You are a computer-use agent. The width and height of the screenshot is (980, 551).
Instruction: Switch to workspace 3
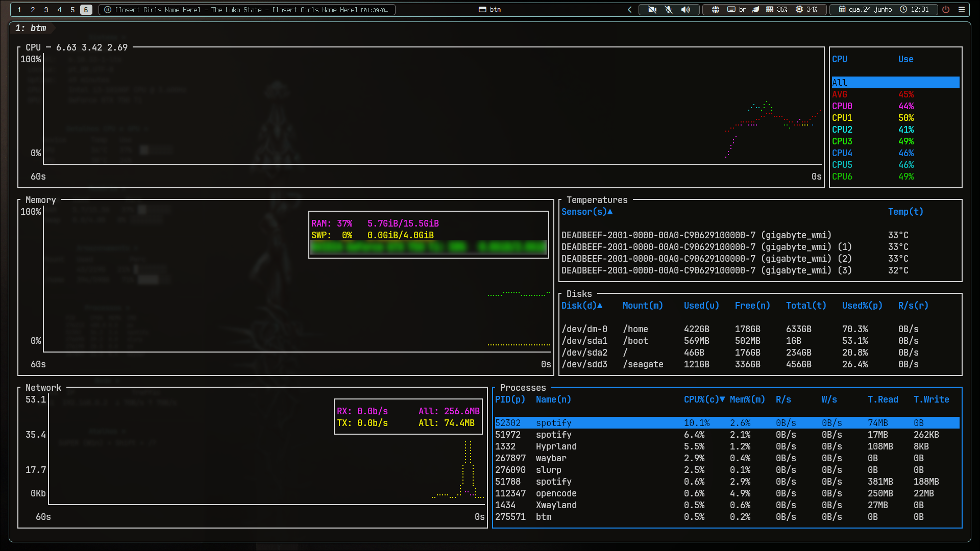46,9
